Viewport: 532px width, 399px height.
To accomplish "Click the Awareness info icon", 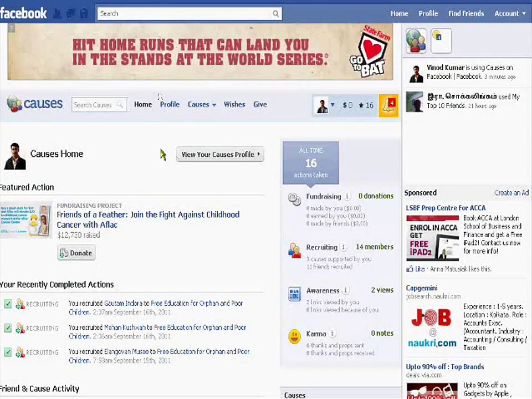I will pyautogui.click(x=345, y=290).
